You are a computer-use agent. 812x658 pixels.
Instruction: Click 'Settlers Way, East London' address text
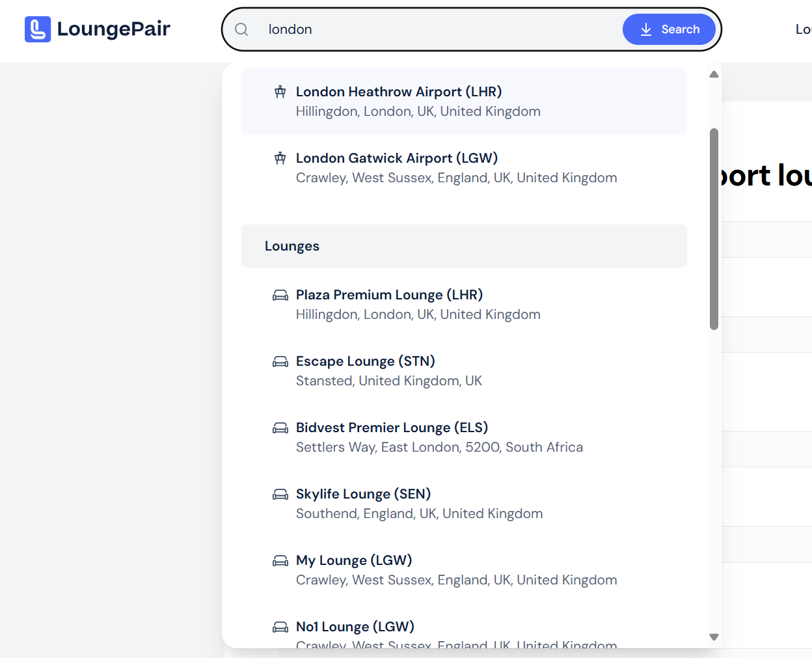coord(439,447)
